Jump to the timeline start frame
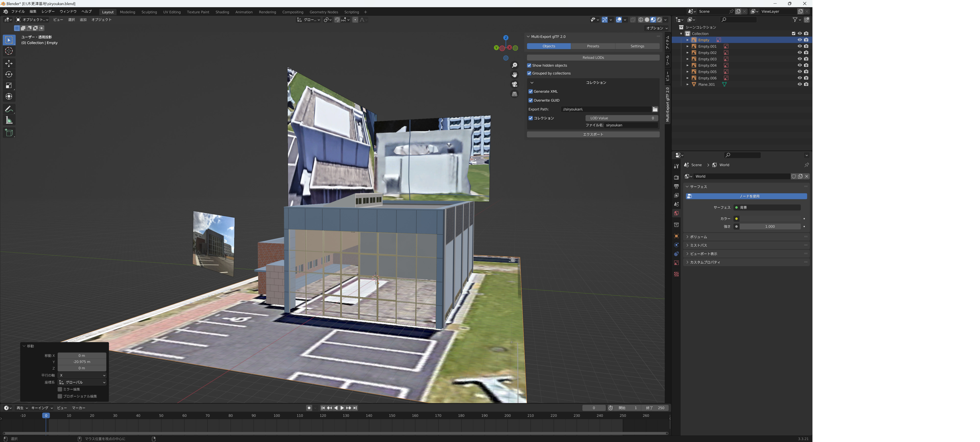 pos(323,408)
